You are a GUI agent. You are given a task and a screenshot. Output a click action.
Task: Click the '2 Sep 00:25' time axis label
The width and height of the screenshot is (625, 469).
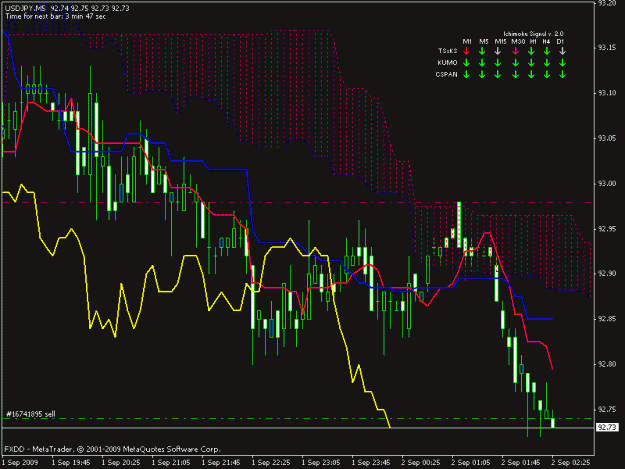[421, 463]
